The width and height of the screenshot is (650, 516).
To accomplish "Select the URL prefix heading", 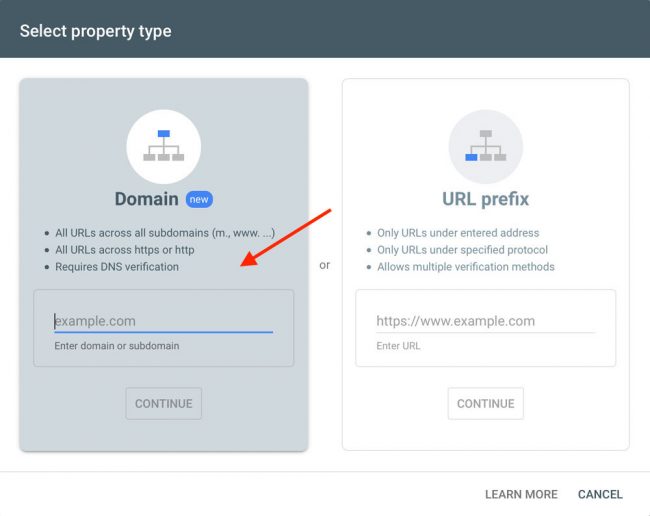I will (x=485, y=199).
